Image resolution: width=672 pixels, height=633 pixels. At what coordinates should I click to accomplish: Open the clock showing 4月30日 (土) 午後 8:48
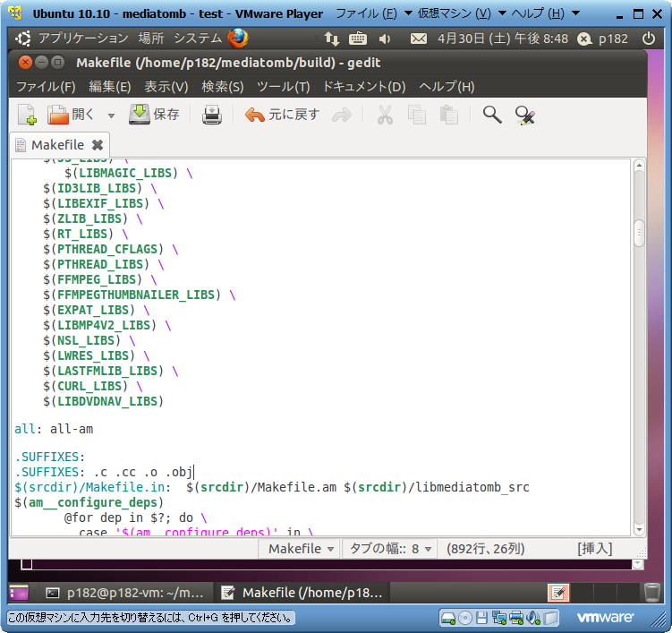503,38
